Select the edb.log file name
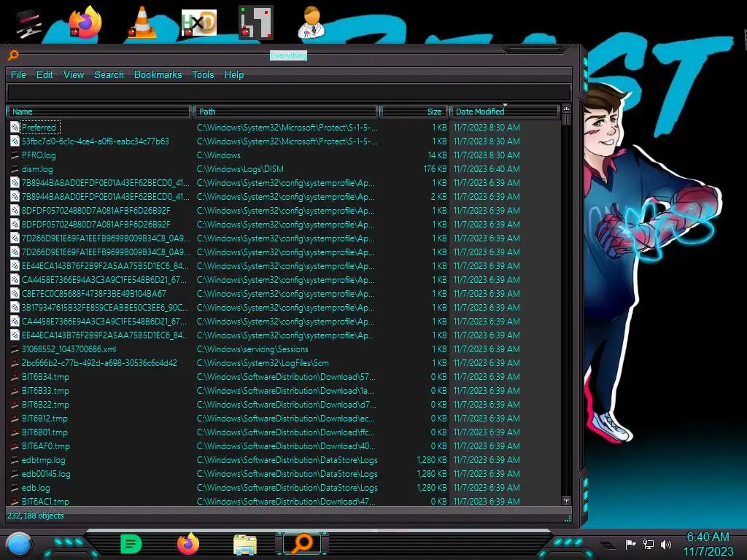The width and height of the screenshot is (747, 560). coord(36,488)
